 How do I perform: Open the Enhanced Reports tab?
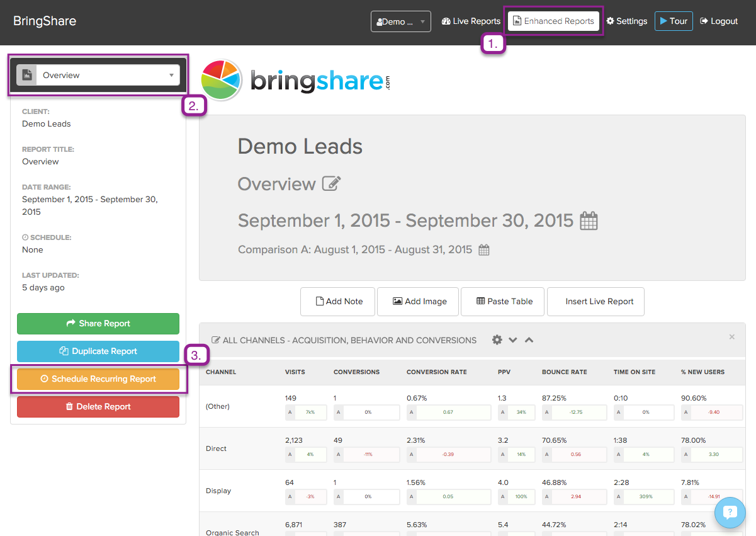[553, 21]
